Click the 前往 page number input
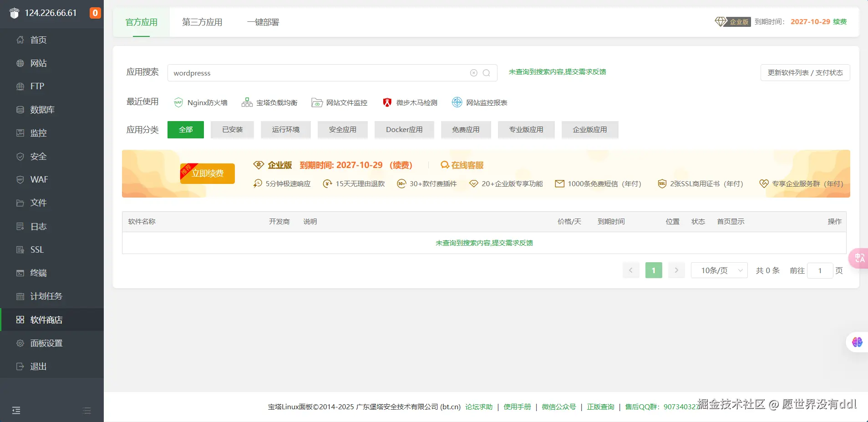The width and height of the screenshot is (868, 422). pyautogui.click(x=820, y=271)
